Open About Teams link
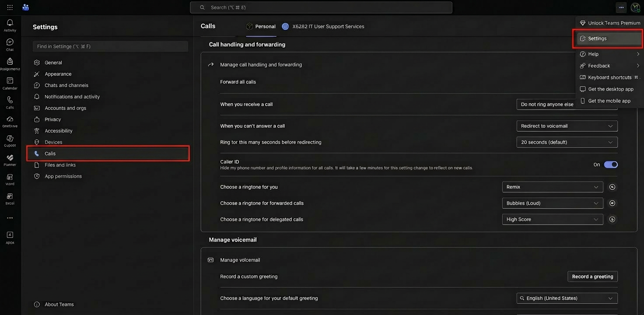The image size is (644, 315). [x=54, y=304]
